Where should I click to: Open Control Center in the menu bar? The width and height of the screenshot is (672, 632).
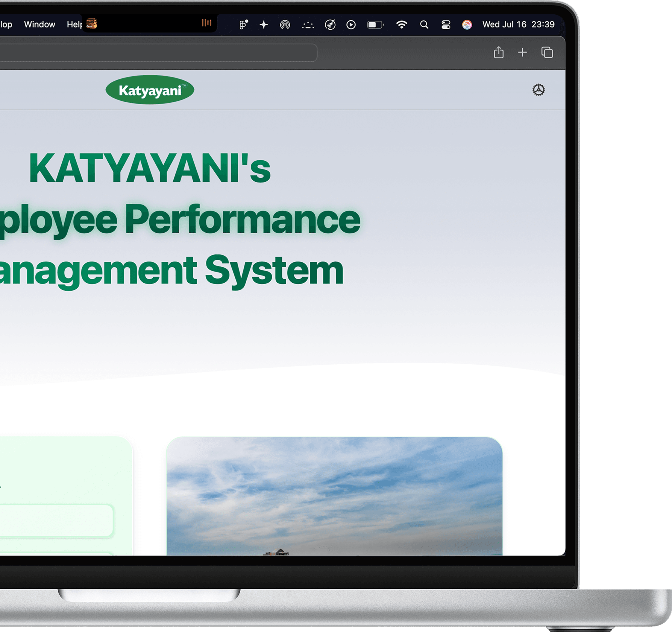(446, 25)
